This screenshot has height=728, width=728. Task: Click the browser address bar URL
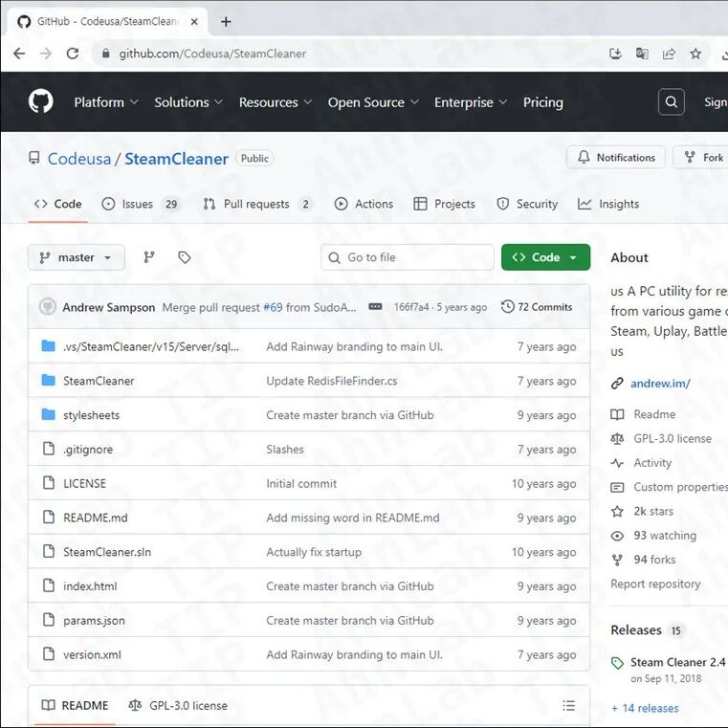coord(212,54)
